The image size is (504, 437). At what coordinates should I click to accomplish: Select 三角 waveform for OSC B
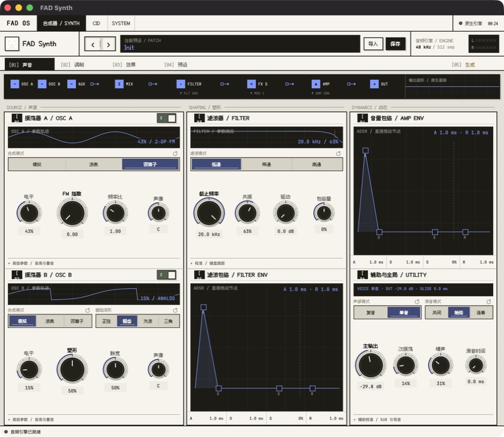point(169,321)
